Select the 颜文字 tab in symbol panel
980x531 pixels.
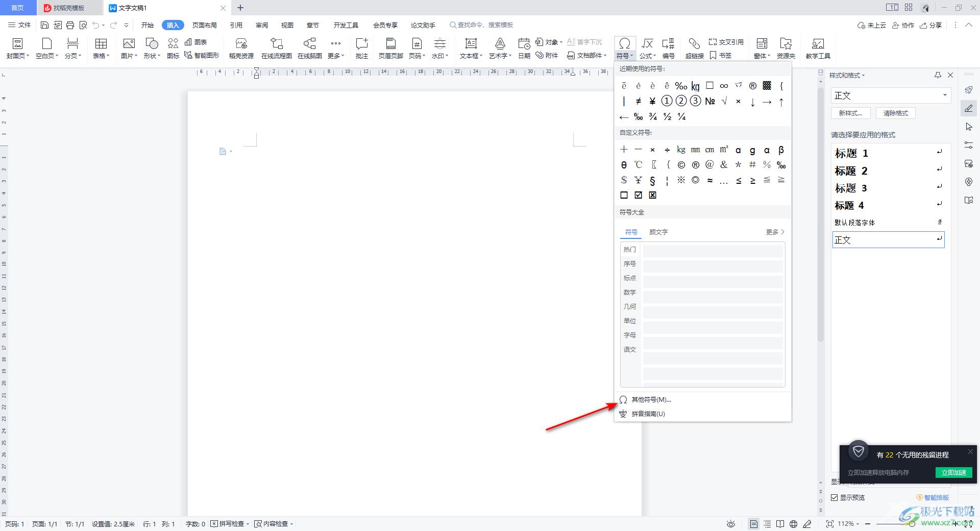point(658,232)
